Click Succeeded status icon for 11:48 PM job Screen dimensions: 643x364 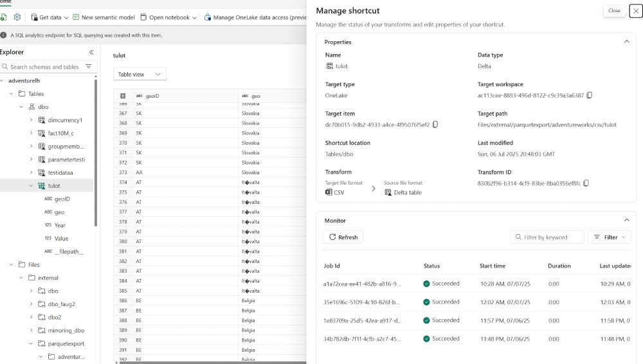point(426,339)
